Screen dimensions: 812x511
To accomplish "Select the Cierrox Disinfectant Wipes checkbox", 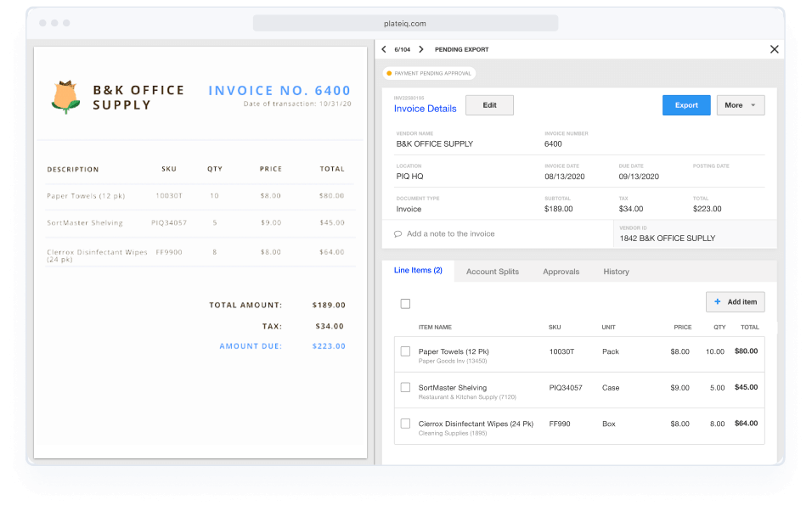I will (404, 424).
